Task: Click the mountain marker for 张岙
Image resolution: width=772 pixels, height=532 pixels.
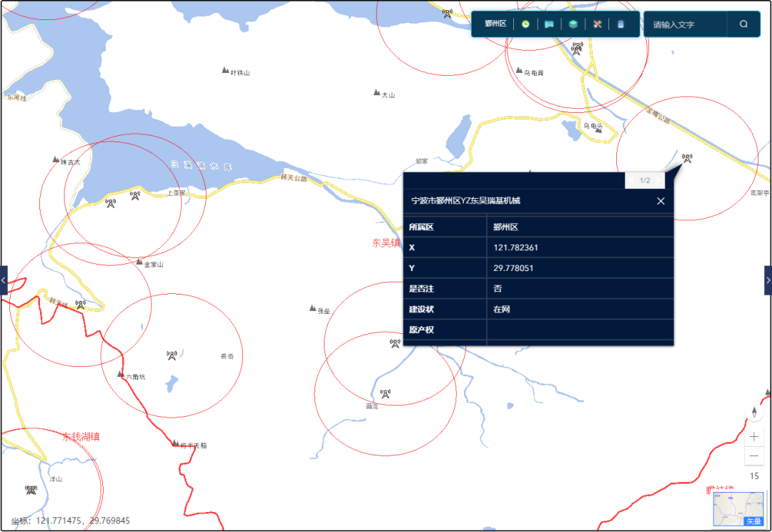Action: point(312,308)
